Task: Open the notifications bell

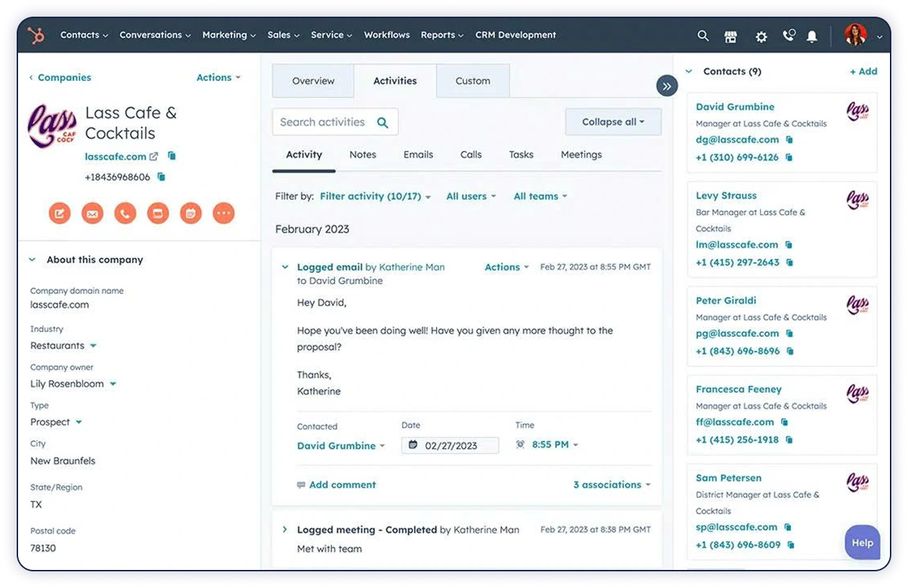Action: (x=812, y=36)
